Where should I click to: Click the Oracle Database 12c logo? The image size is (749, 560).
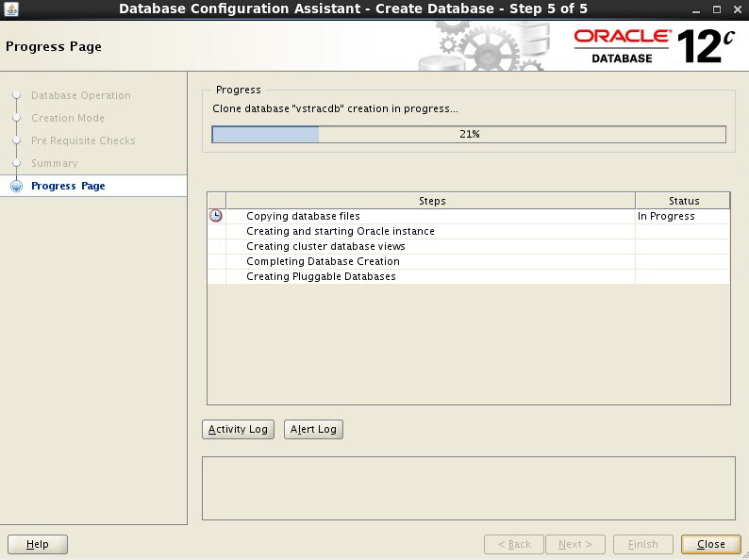click(655, 46)
